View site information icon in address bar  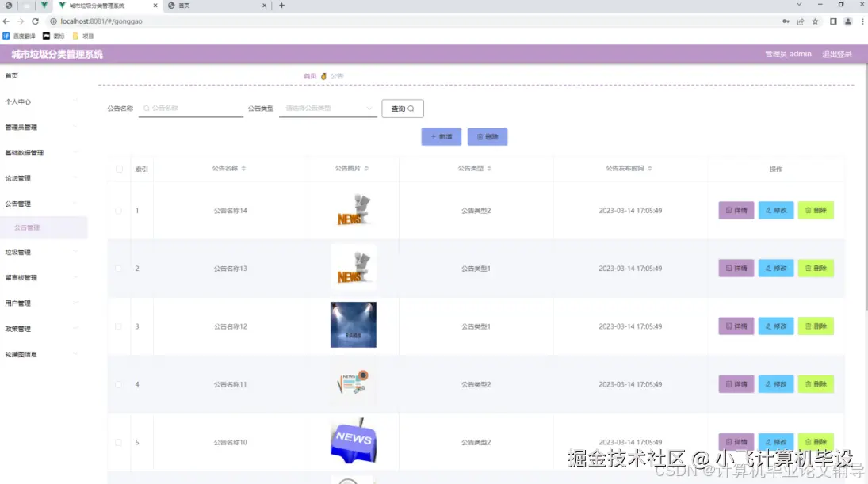pyautogui.click(x=53, y=21)
